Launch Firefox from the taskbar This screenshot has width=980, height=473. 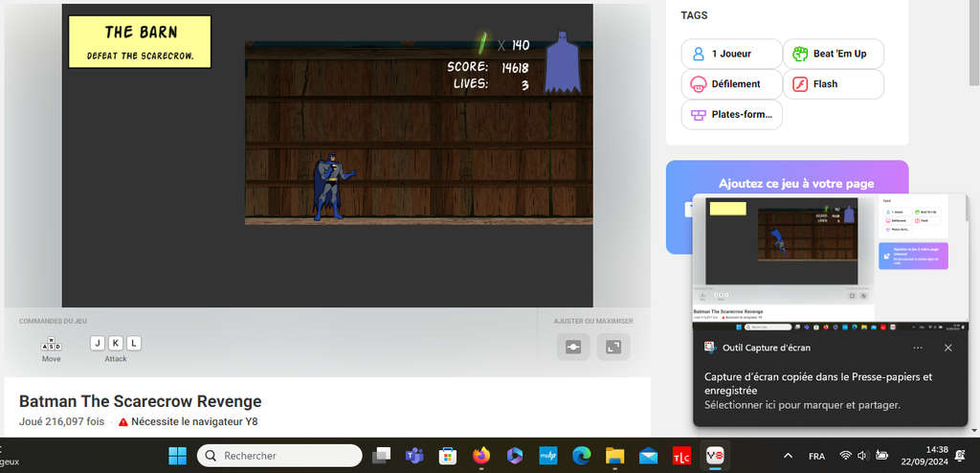click(x=480, y=456)
